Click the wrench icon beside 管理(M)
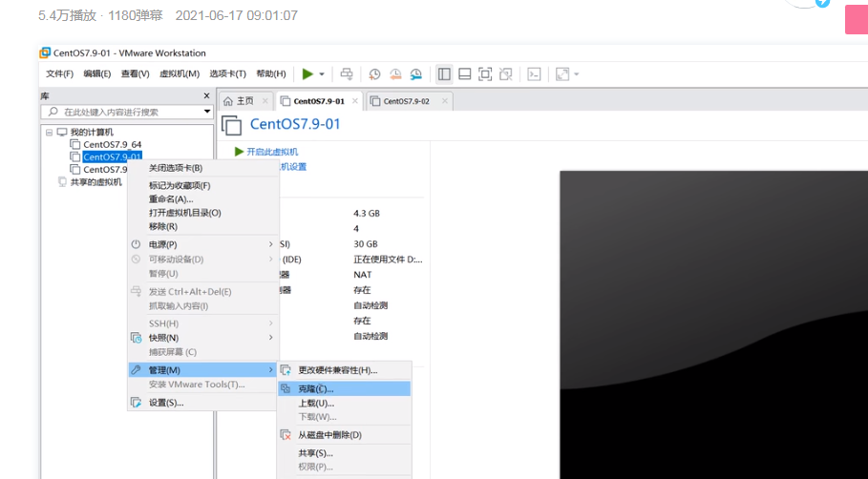 137,369
